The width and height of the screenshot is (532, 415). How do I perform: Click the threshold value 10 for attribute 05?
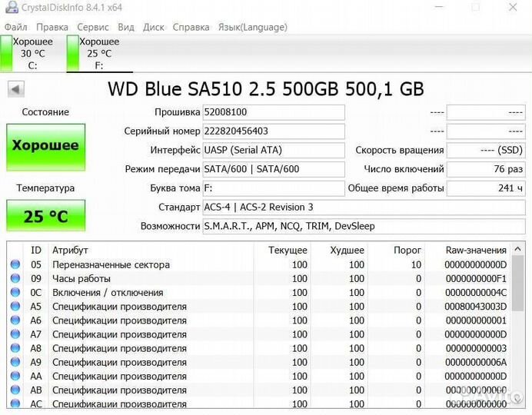(416, 264)
